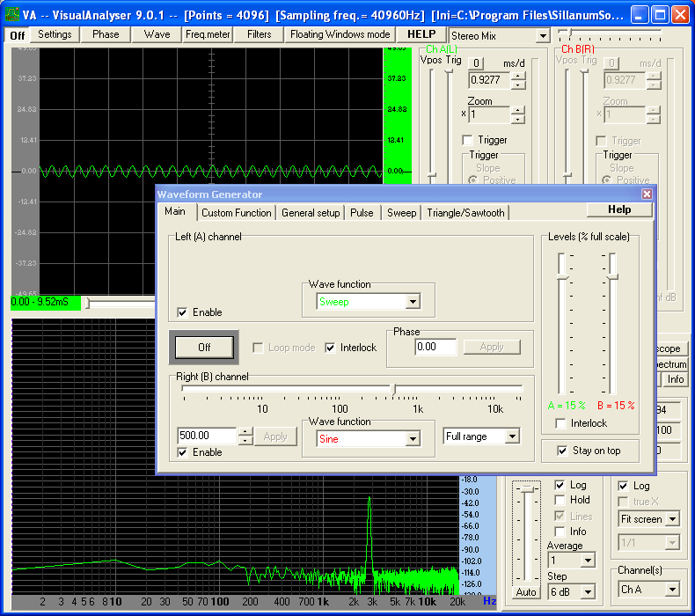
Task: Increase Right channel frequency with the up arrow
Action: click(x=245, y=431)
